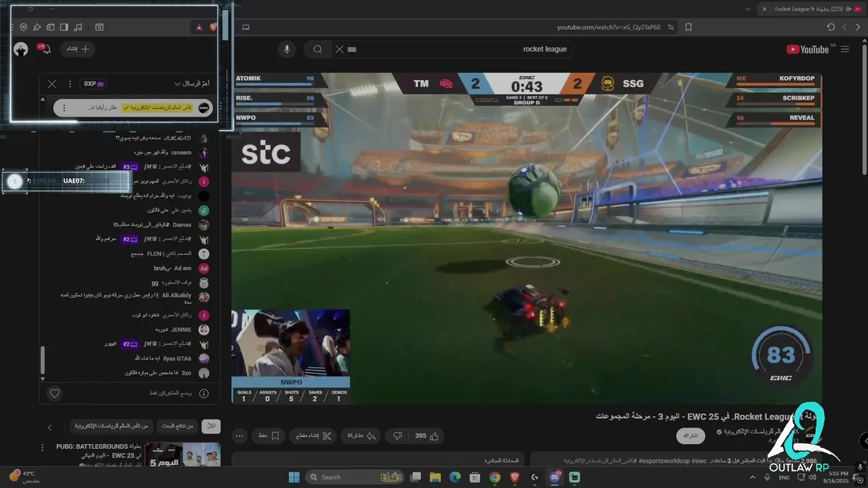
Task: Open YouTube notifications bell
Action: click(x=45, y=49)
